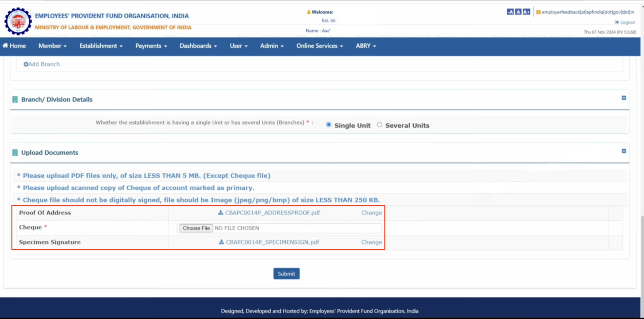
Task: Collapse the Upload Documents section
Action: tap(624, 151)
